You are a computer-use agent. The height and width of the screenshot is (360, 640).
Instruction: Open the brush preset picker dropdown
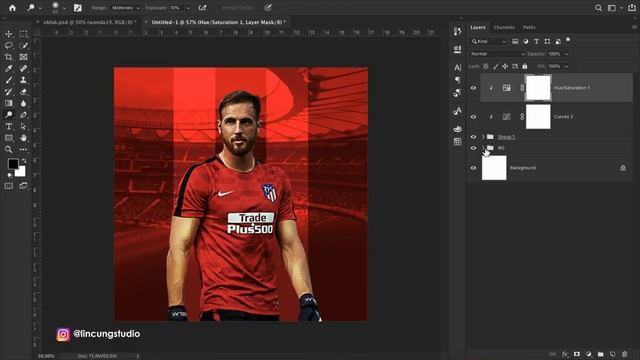64,8
